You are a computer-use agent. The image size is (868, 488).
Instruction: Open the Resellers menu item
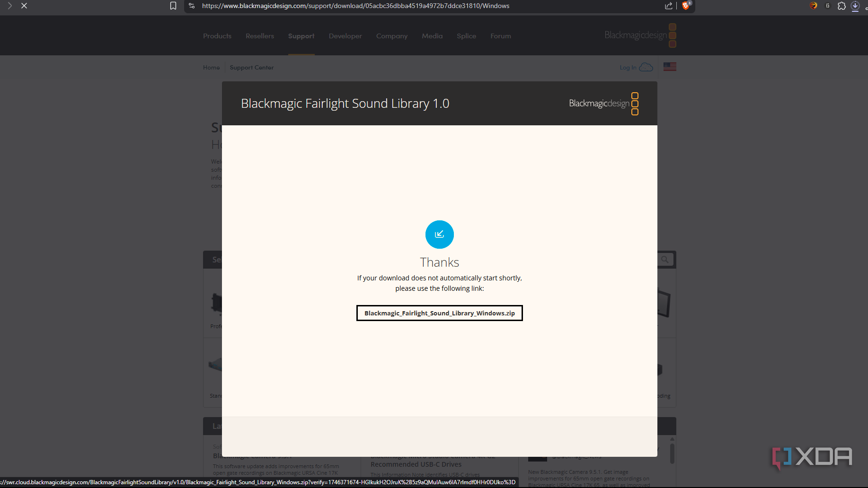(260, 36)
